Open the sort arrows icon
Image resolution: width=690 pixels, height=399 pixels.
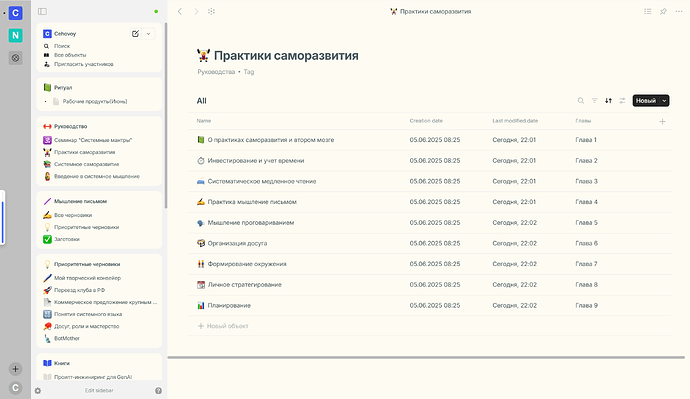[x=608, y=101]
